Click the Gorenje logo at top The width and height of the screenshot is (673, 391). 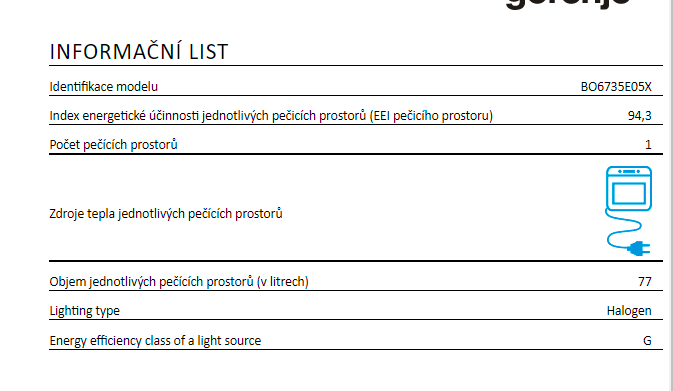tap(569, 4)
